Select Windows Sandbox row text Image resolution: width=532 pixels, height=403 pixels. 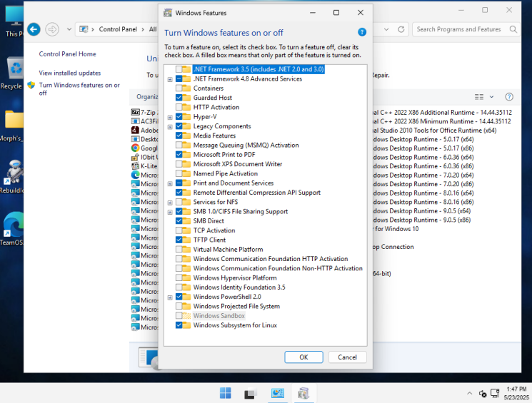tap(219, 315)
